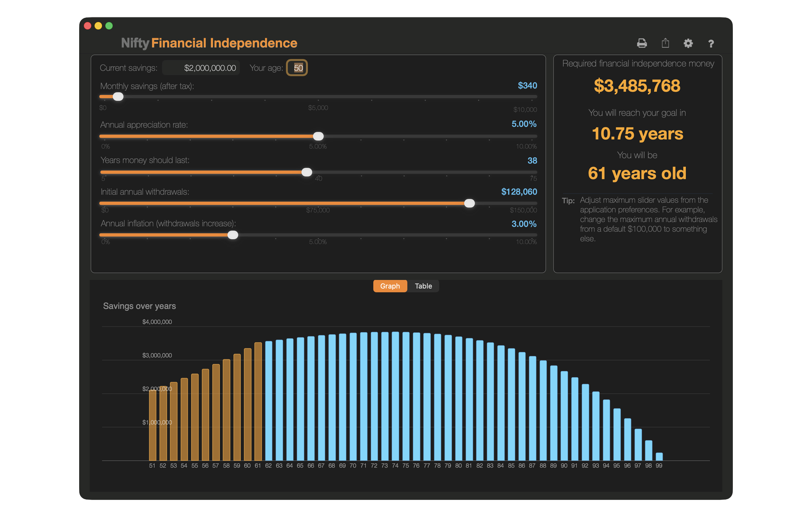Open the share/export icon
The width and height of the screenshot is (812, 517).
(x=665, y=43)
